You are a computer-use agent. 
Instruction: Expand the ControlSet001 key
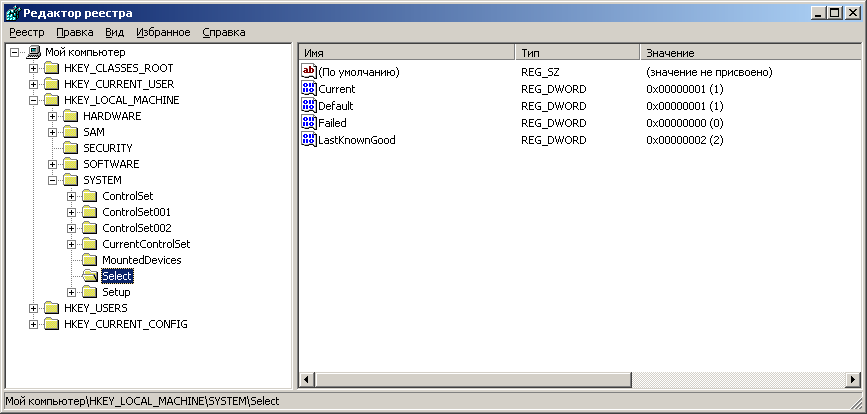click(71, 212)
